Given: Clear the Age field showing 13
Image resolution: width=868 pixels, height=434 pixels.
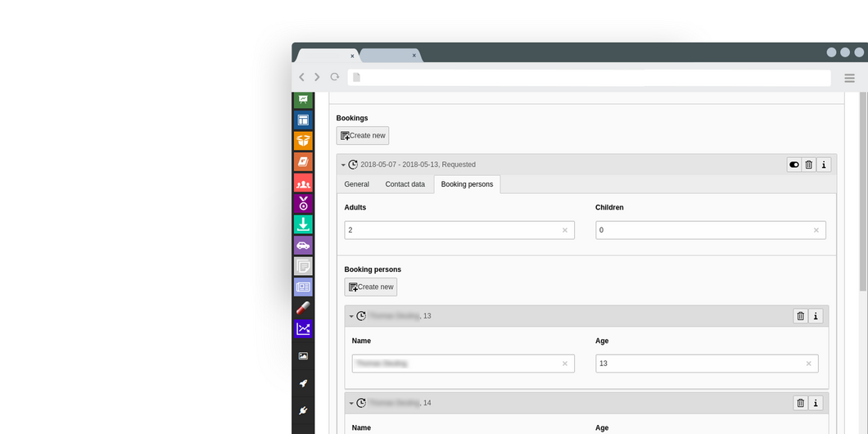Looking at the screenshot, I should pyautogui.click(x=808, y=364).
